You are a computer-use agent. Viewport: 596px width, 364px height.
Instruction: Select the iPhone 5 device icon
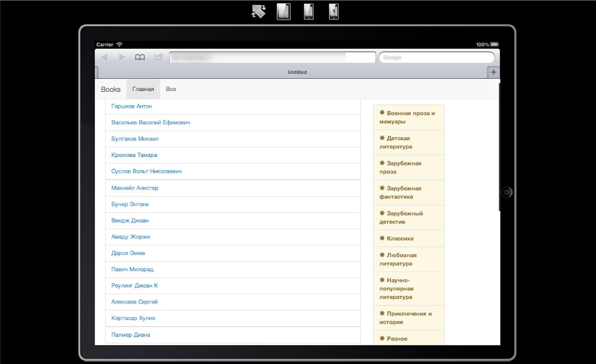[x=334, y=12]
